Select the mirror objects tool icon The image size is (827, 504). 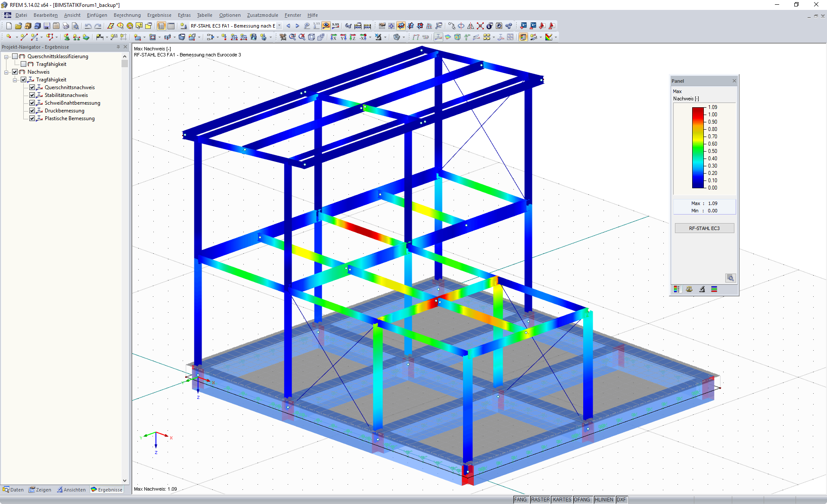(x=471, y=26)
